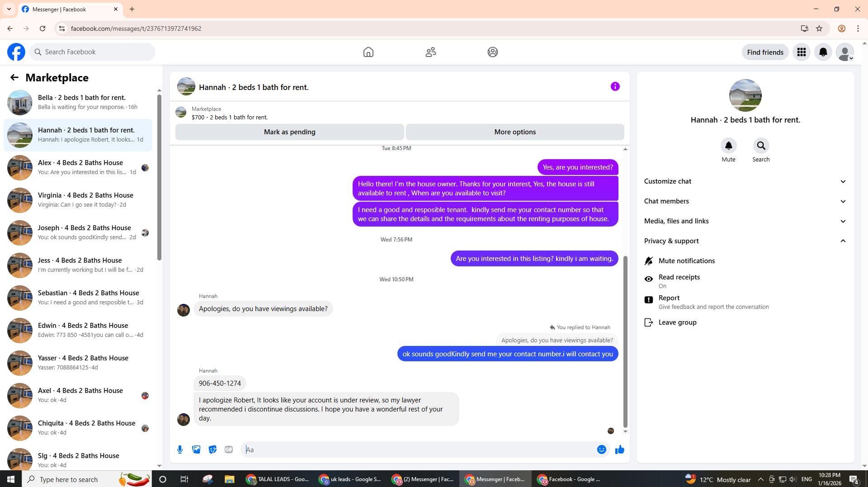Open the Messenger | Facebook browser tab

tap(70, 9)
